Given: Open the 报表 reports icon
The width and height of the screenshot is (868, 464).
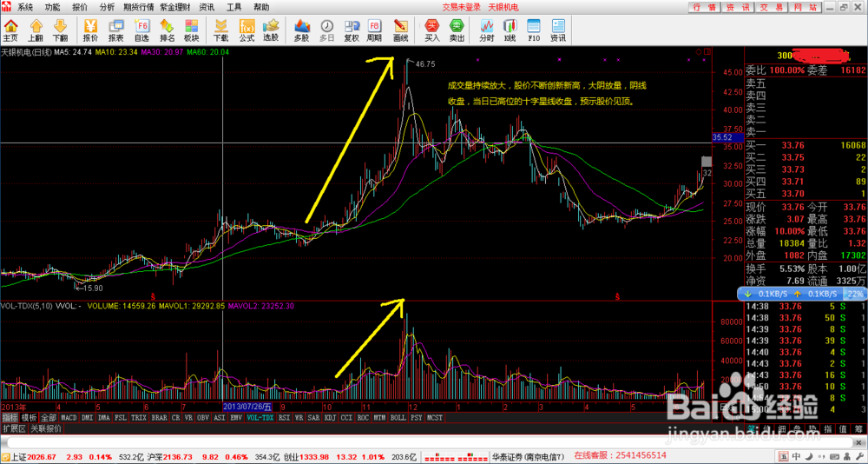Looking at the screenshot, I should [x=115, y=30].
